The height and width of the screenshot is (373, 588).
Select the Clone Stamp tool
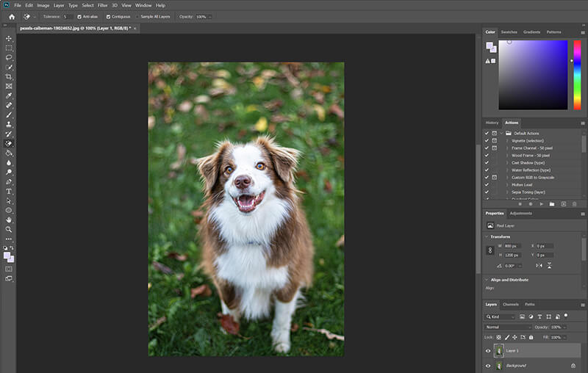pos(9,124)
